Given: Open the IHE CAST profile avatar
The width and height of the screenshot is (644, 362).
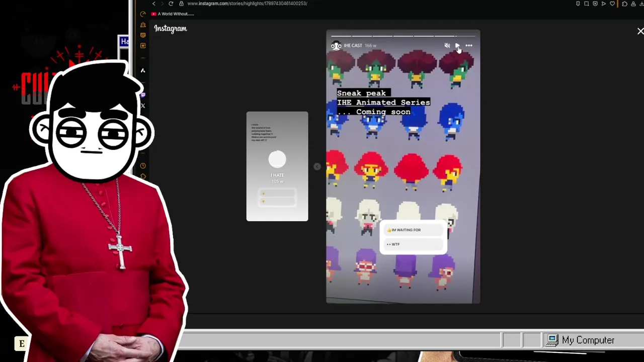Looking at the screenshot, I should click(x=336, y=46).
